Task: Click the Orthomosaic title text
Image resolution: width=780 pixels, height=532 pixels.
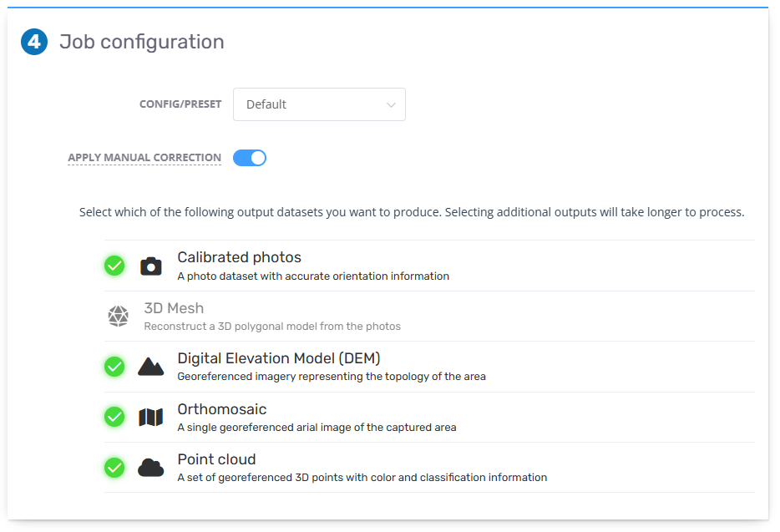Action: tap(222, 409)
